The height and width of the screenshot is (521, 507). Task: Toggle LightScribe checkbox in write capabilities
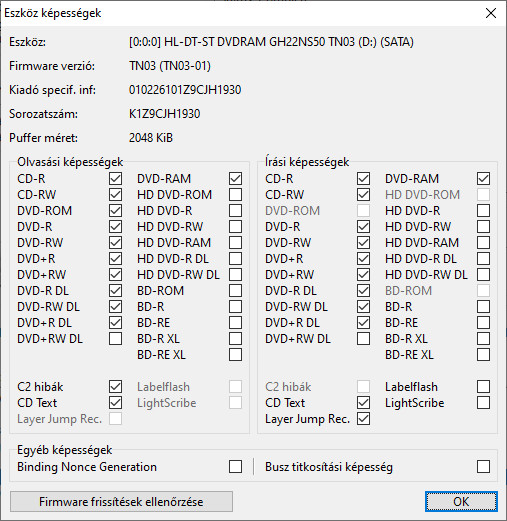coord(483,403)
